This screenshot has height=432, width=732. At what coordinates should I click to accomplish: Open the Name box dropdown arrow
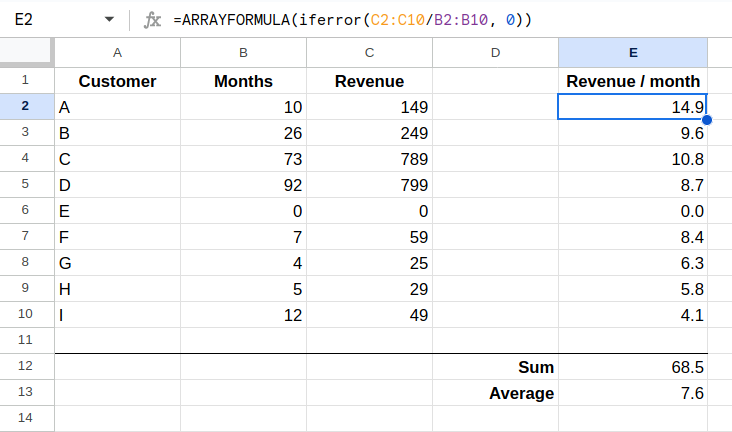click(x=109, y=20)
